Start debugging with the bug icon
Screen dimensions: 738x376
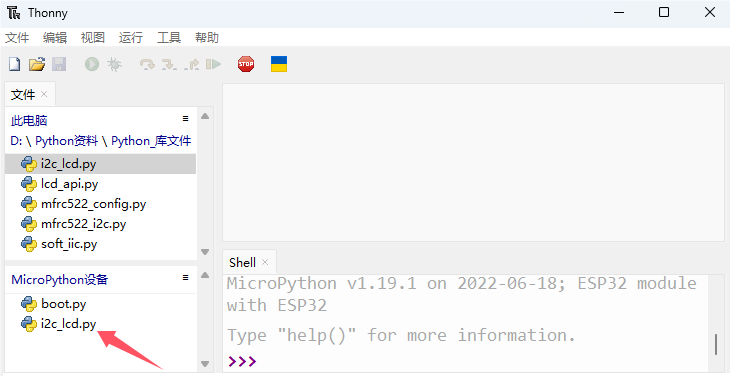point(114,64)
